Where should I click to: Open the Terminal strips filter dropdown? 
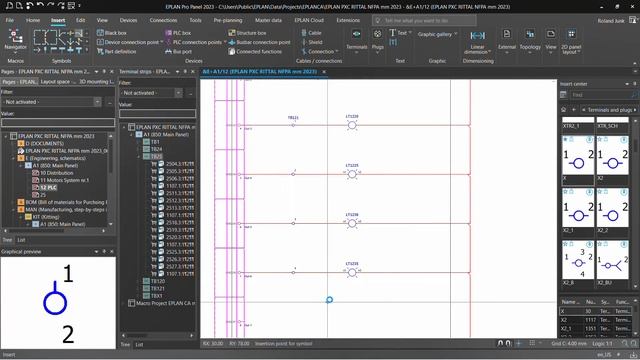tap(178, 93)
